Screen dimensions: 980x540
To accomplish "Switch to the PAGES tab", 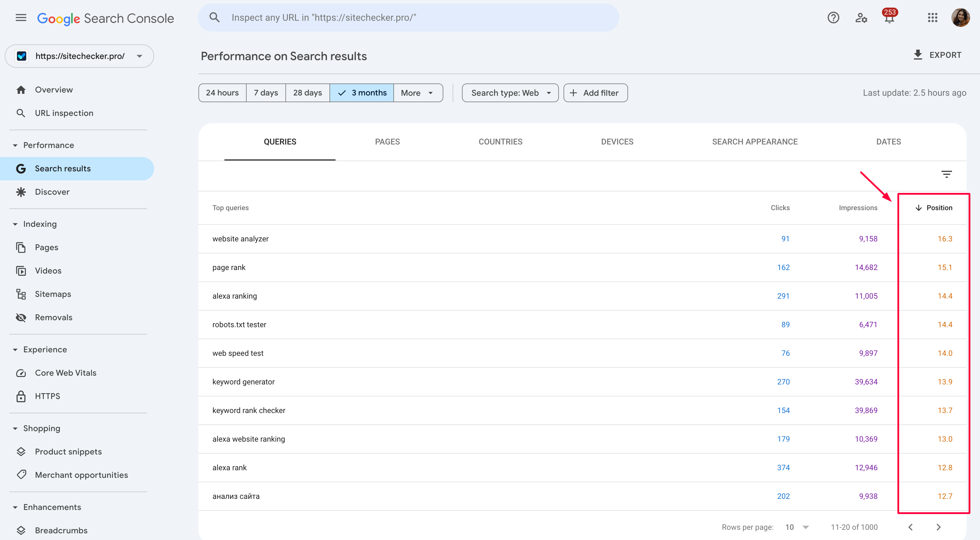I will point(387,142).
